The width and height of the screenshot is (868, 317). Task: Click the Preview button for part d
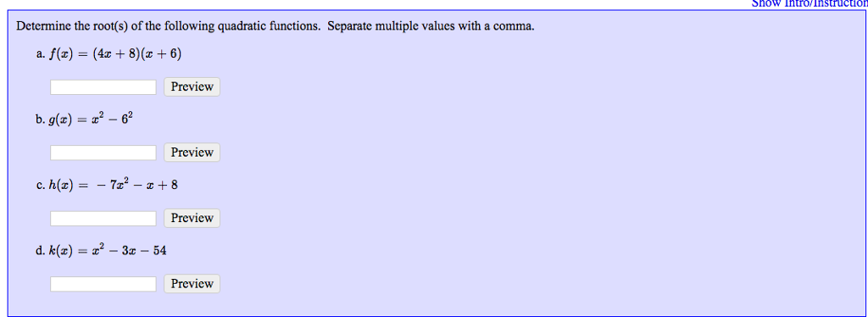[x=192, y=283]
